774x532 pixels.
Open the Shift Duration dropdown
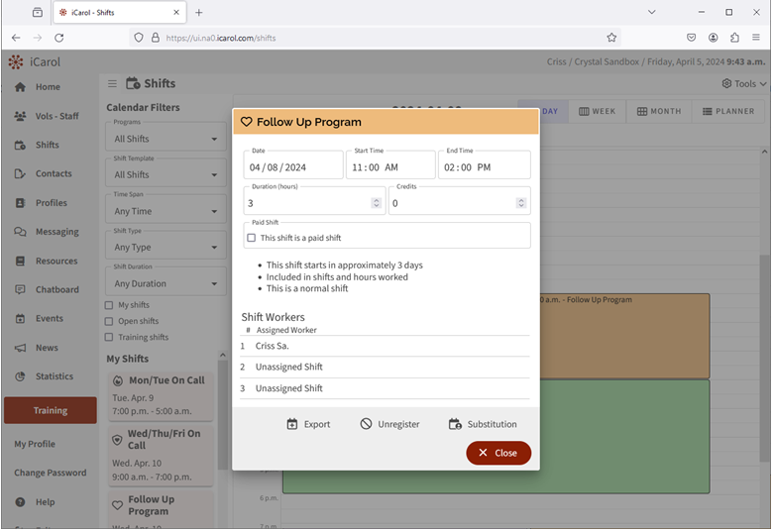(166, 283)
